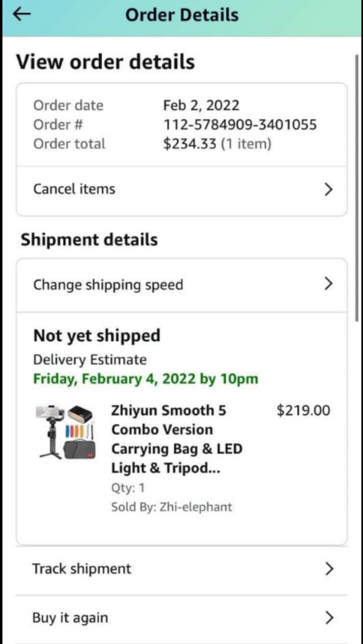
Task: Click the chevron beside Buy it again
Action: point(329,617)
